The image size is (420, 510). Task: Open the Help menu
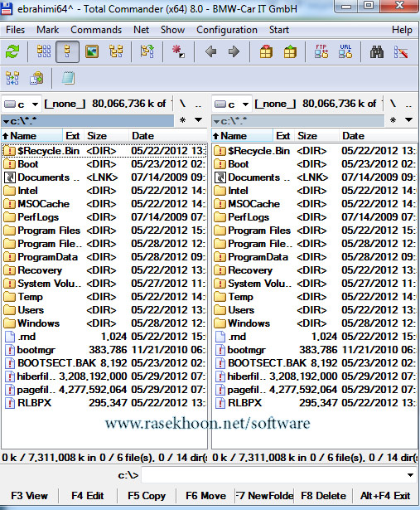[402, 30]
